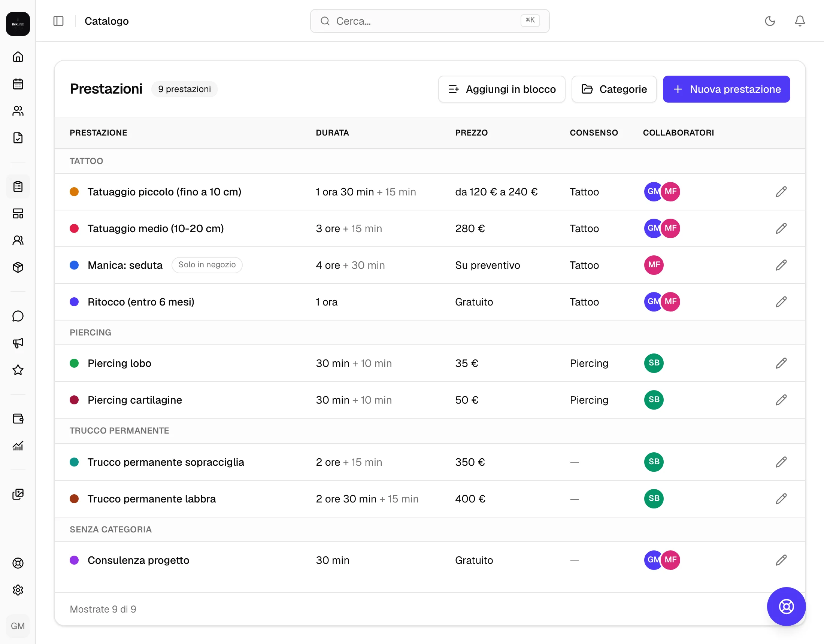824x644 pixels.
Task: Click Aggiungi in blocco button
Action: (502, 89)
